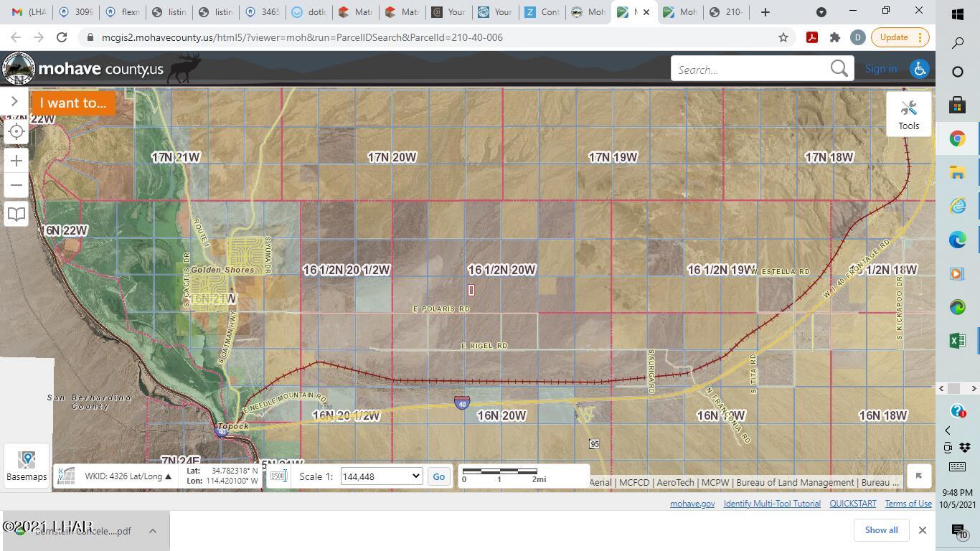Collapse the overview map corner arrow
980x551 pixels.
tap(918, 476)
